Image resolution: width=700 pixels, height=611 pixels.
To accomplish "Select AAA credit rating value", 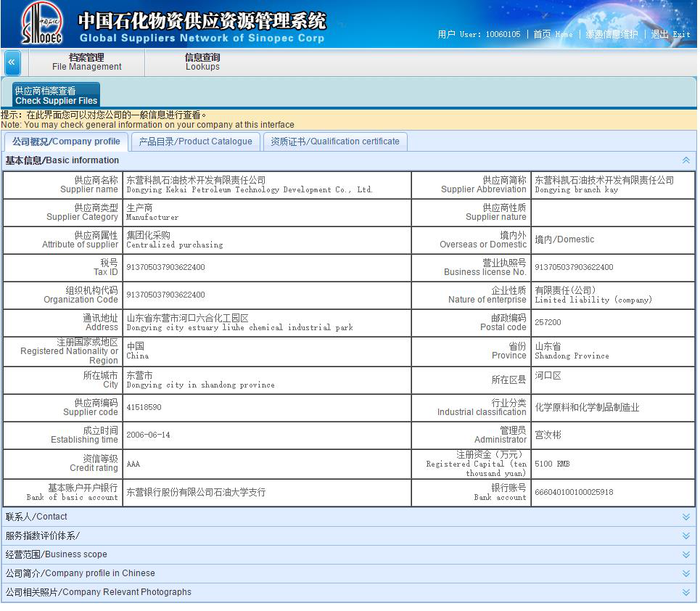I will tap(133, 464).
